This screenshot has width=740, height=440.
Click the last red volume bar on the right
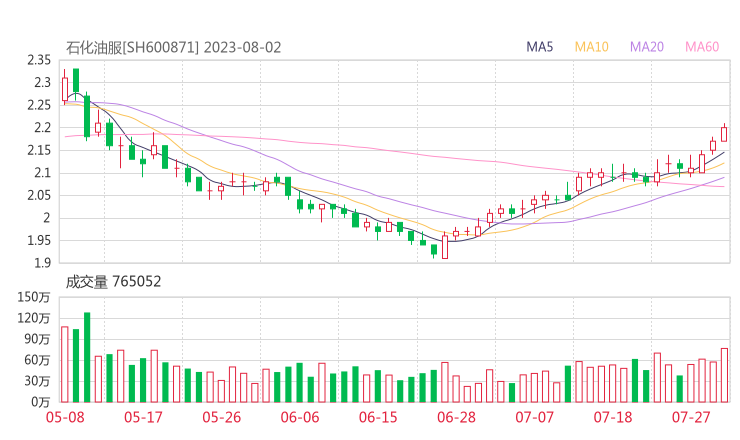point(724,375)
